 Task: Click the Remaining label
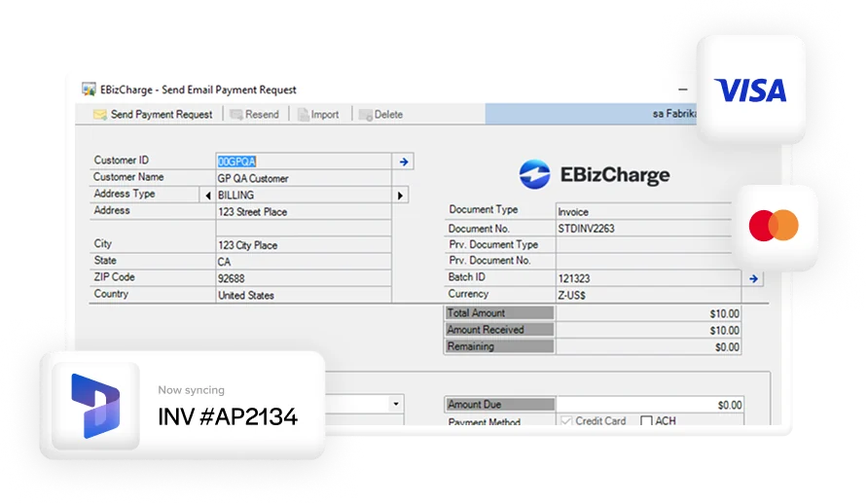499,346
